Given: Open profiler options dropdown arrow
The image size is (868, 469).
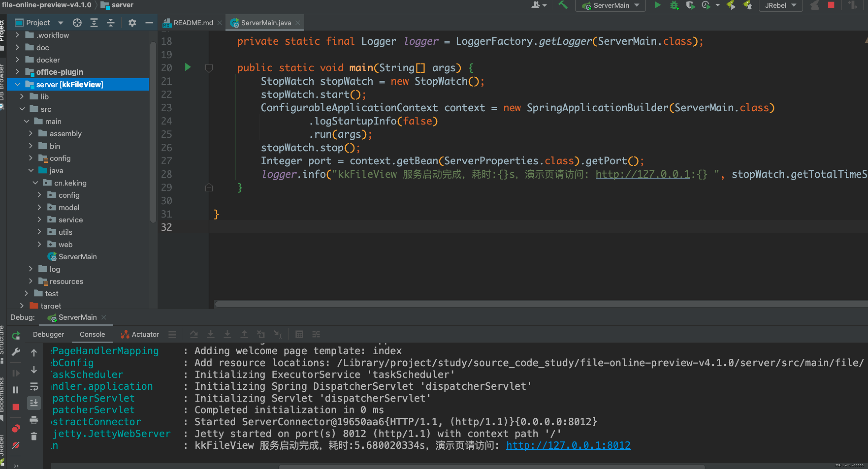Looking at the screenshot, I should pyautogui.click(x=718, y=5).
